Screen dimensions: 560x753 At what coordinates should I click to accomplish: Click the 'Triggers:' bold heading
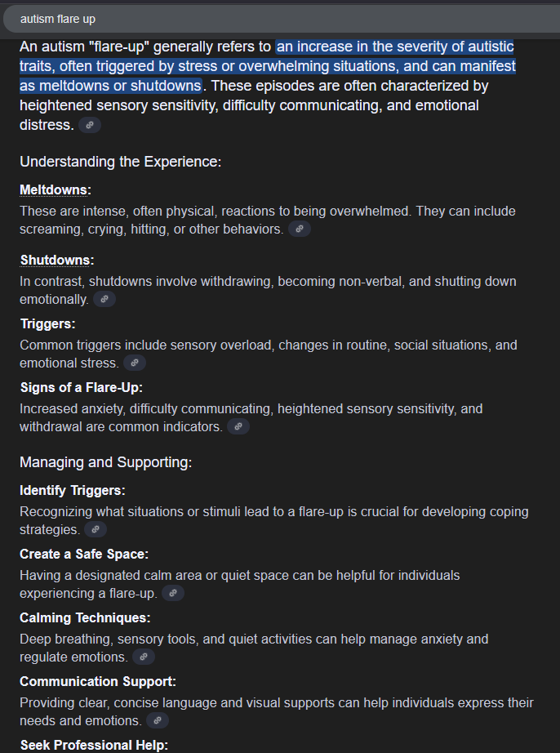coord(47,324)
